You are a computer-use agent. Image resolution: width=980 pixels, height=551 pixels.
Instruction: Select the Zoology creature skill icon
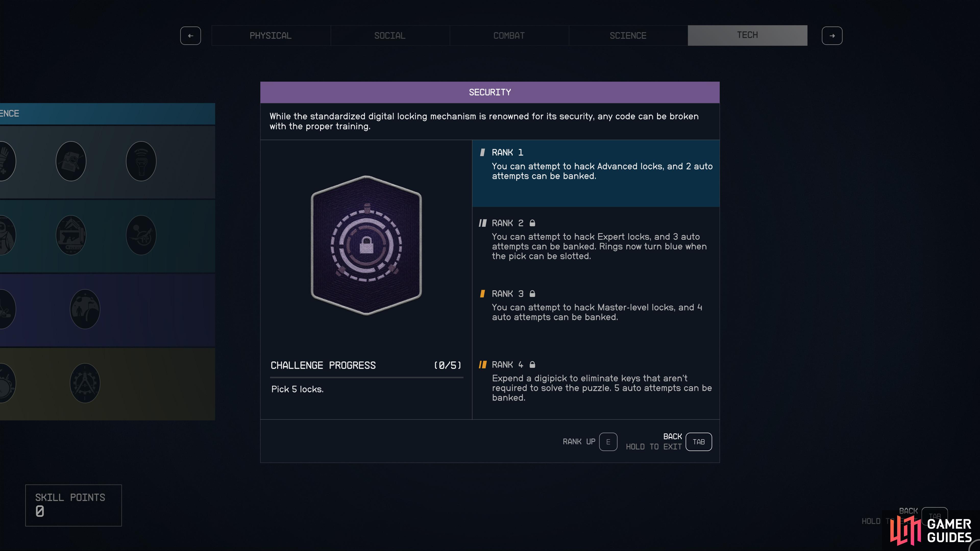click(141, 235)
